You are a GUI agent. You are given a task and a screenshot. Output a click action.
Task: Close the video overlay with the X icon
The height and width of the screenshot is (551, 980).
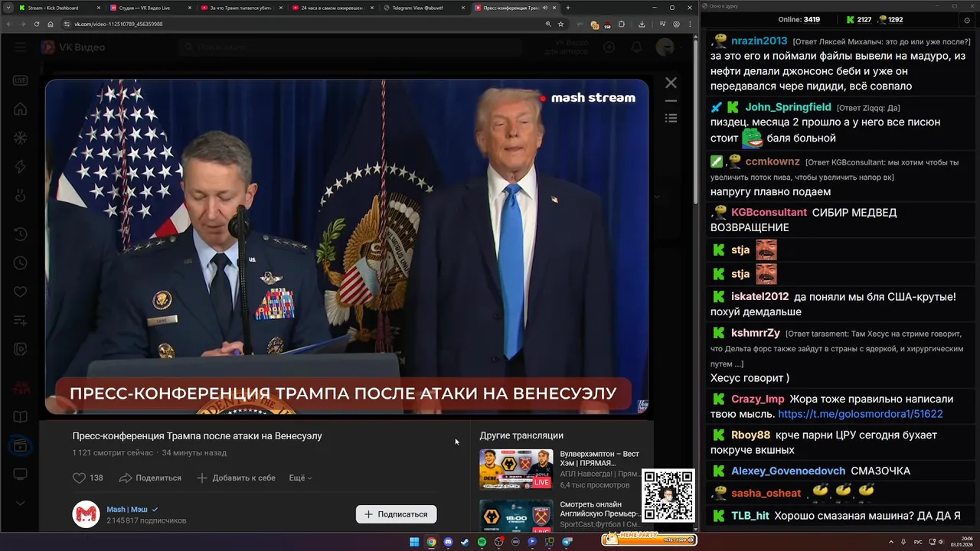[x=671, y=83]
